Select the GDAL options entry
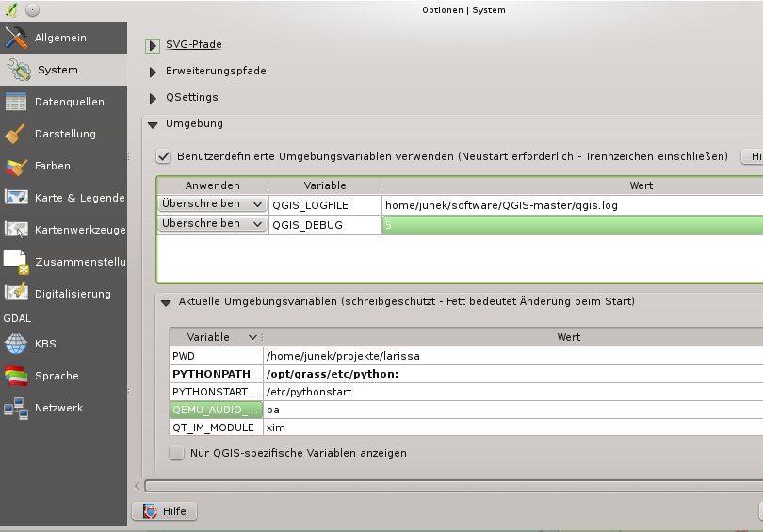763x532 pixels. pyautogui.click(x=18, y=318)
